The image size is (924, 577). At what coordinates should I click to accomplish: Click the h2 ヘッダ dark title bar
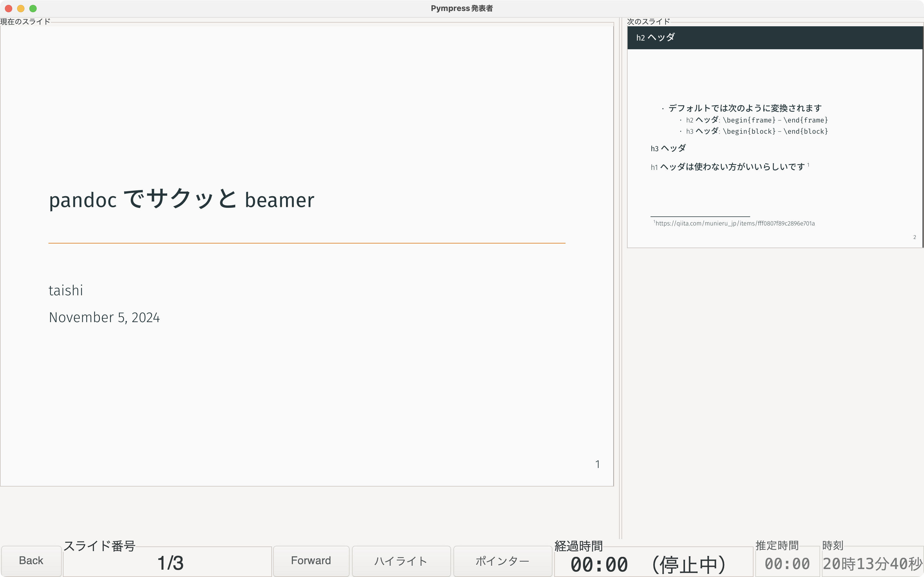[x=775, y=37]
